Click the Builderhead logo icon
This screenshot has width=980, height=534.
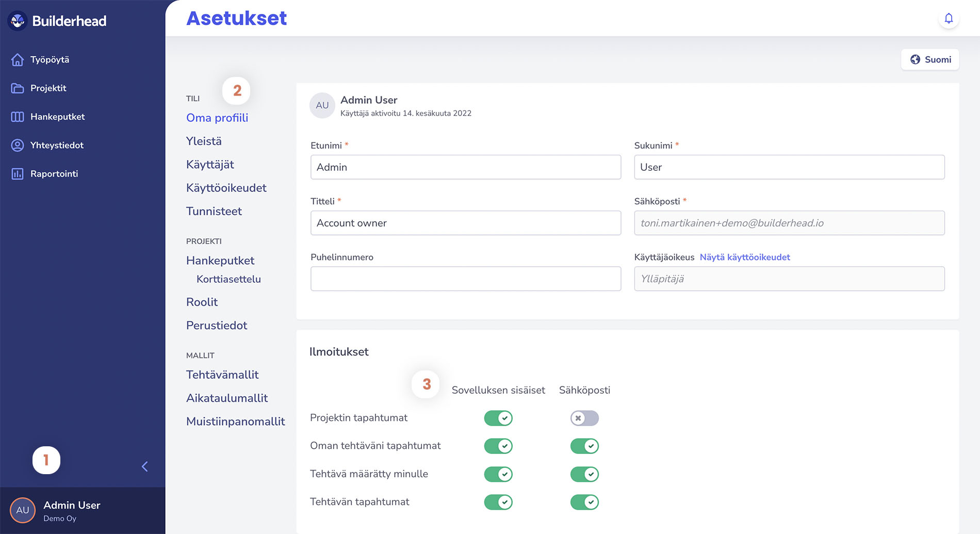(18, 21)
